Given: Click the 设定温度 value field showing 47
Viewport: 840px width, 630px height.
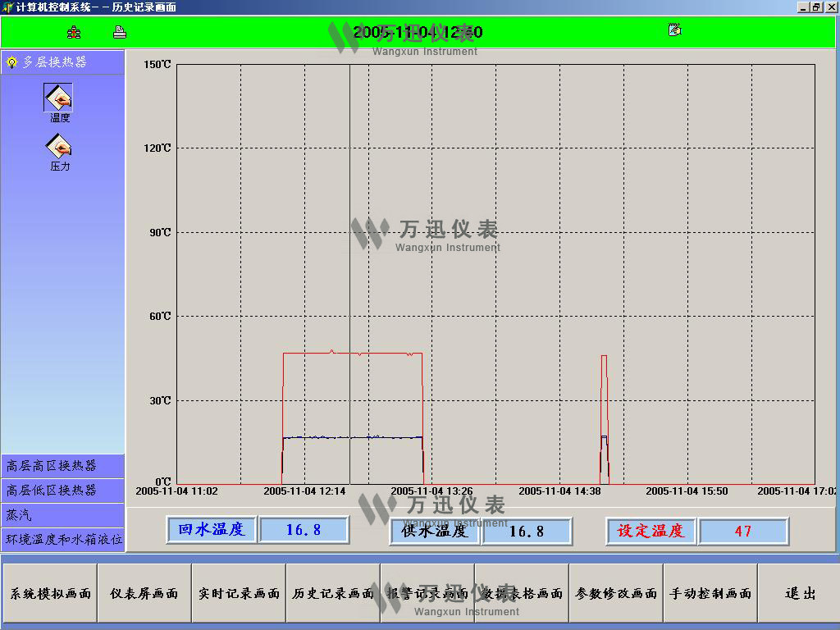Looking at the screenshot, I should pyautogui.click(x=743, y=531).
